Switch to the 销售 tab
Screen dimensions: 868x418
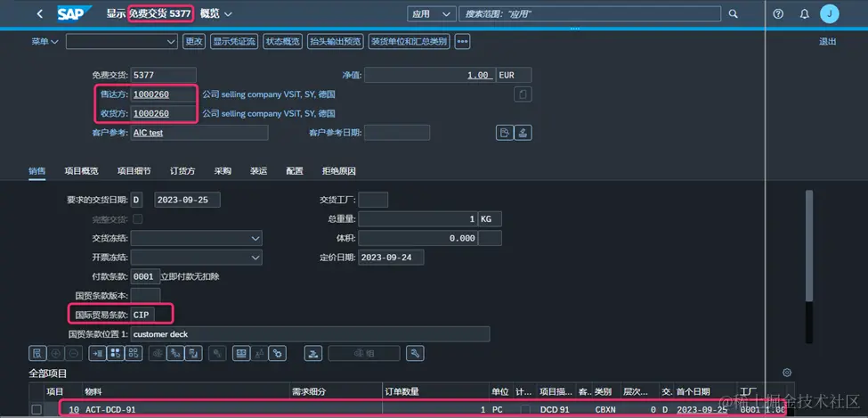pos(37,171)
